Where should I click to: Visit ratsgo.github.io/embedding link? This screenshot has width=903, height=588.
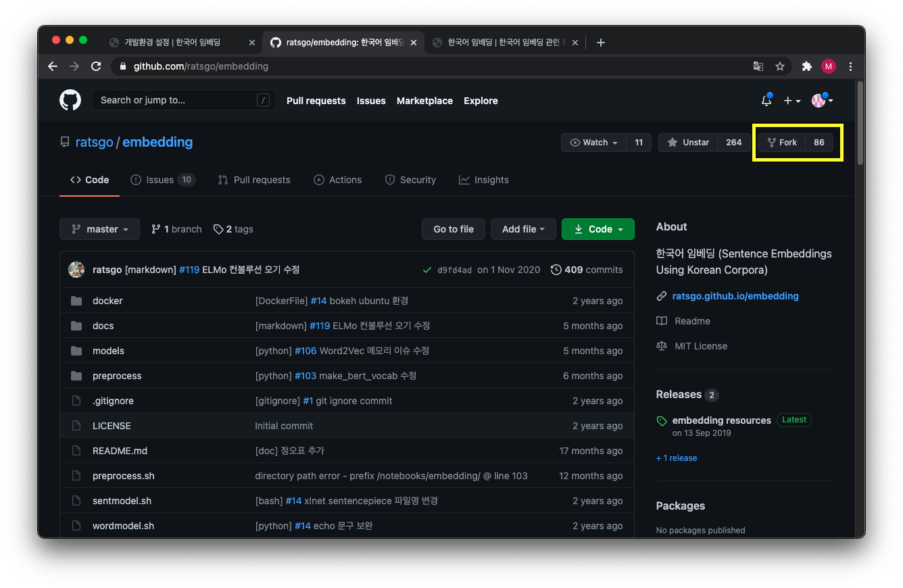click(x=735, y=296)
